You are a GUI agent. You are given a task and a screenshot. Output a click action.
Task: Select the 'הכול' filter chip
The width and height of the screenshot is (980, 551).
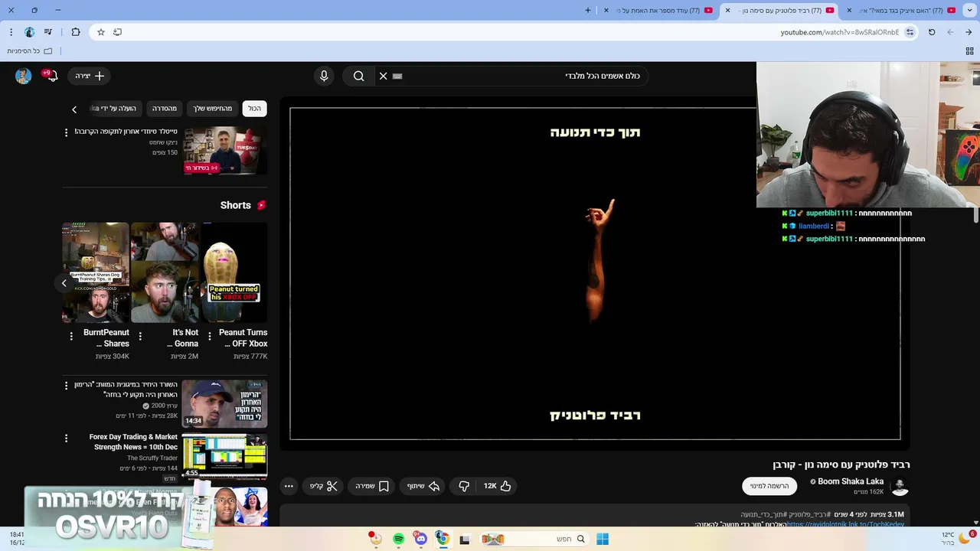click(254, 109)
